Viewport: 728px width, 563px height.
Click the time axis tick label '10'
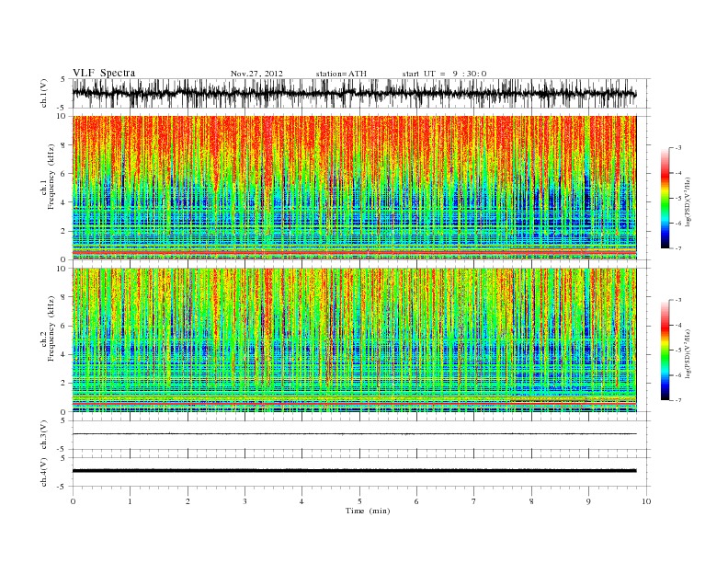pyautogui.click(x=646, y=501)
